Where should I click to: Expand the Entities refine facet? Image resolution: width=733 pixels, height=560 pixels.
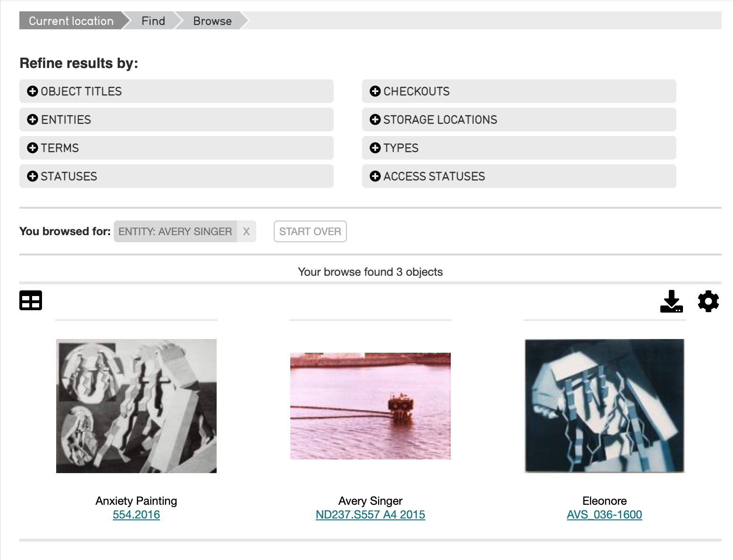[66, 119]
